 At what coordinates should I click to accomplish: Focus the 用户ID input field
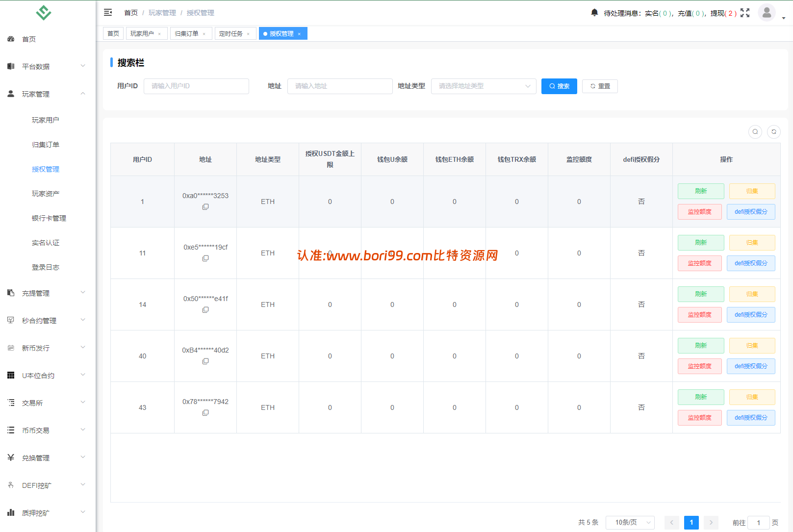(196, 86)
